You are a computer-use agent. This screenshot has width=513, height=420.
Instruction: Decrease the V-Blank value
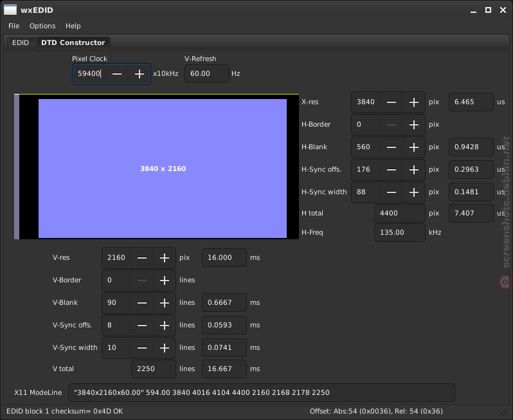pyautogui.click(x=142, y=303)
